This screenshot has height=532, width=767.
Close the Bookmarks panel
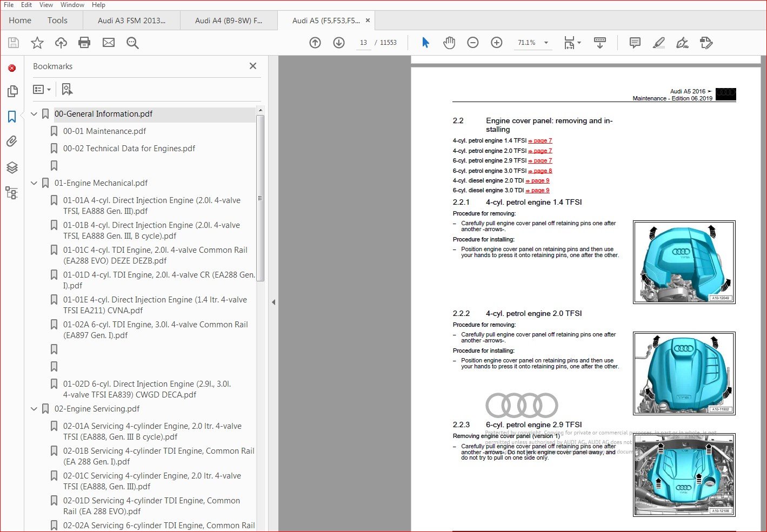(x=253, y=66)
